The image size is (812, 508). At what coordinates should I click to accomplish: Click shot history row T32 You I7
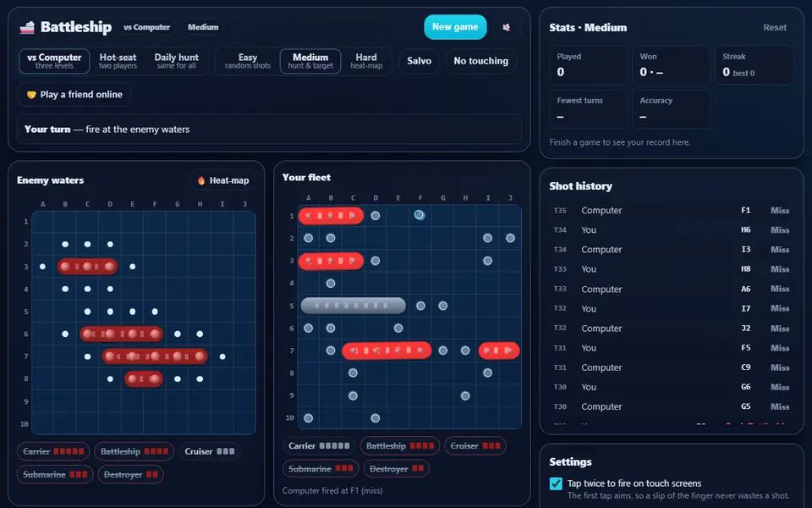(671, 308)
